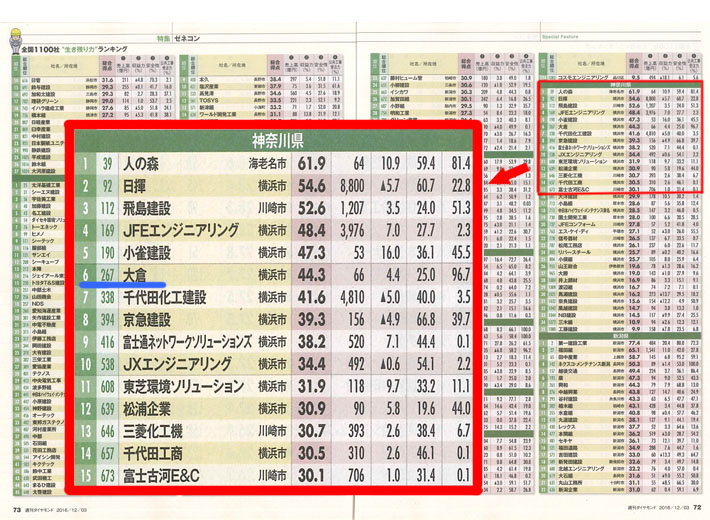This screenshot has height=520, width=710.
Task: Click the enlarged score 44.3 for 大倉
Action: click(x=312, y=275)
